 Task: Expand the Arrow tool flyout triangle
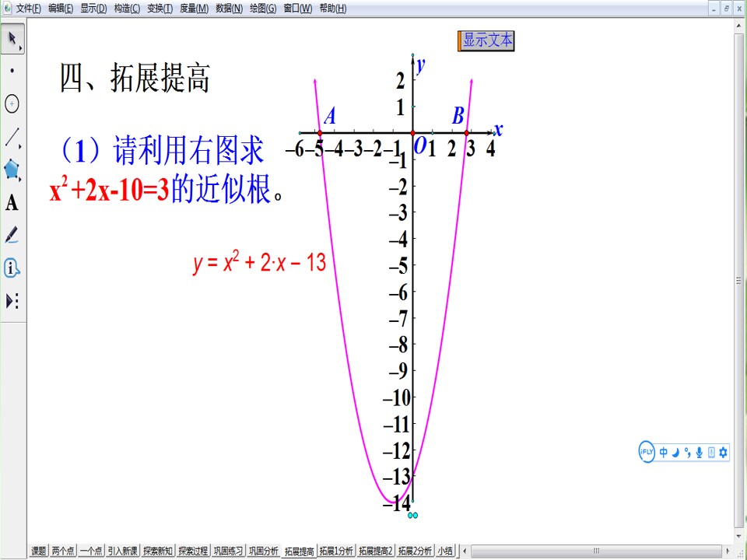point(20,48)
